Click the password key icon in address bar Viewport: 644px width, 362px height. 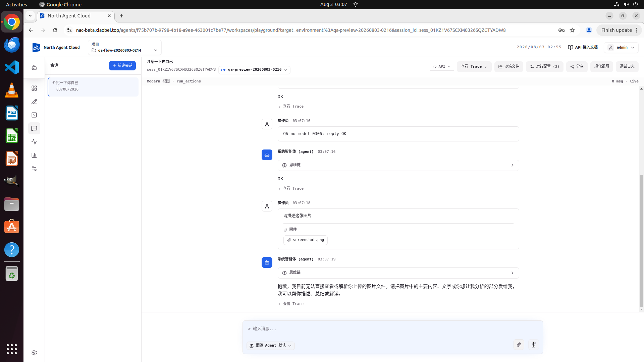(x=561, y=30)
